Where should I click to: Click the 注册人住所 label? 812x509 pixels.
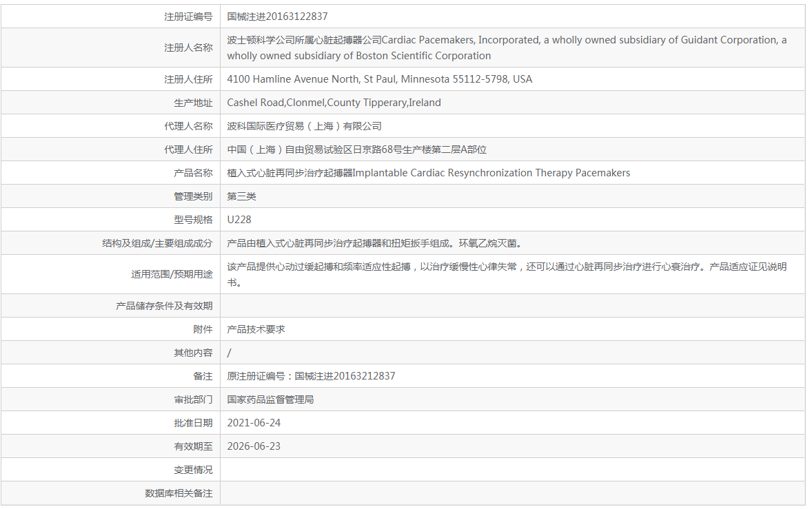pyautogui.click(x=188, y=79)
